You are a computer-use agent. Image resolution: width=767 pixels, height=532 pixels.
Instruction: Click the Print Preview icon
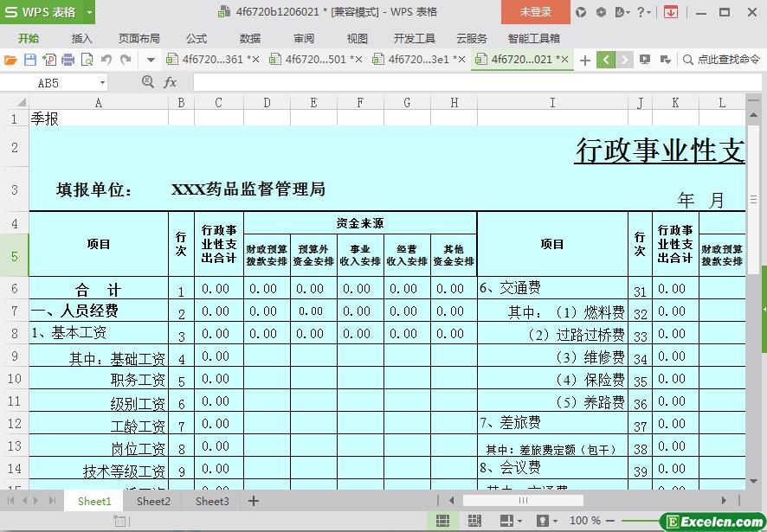(87, 60)
